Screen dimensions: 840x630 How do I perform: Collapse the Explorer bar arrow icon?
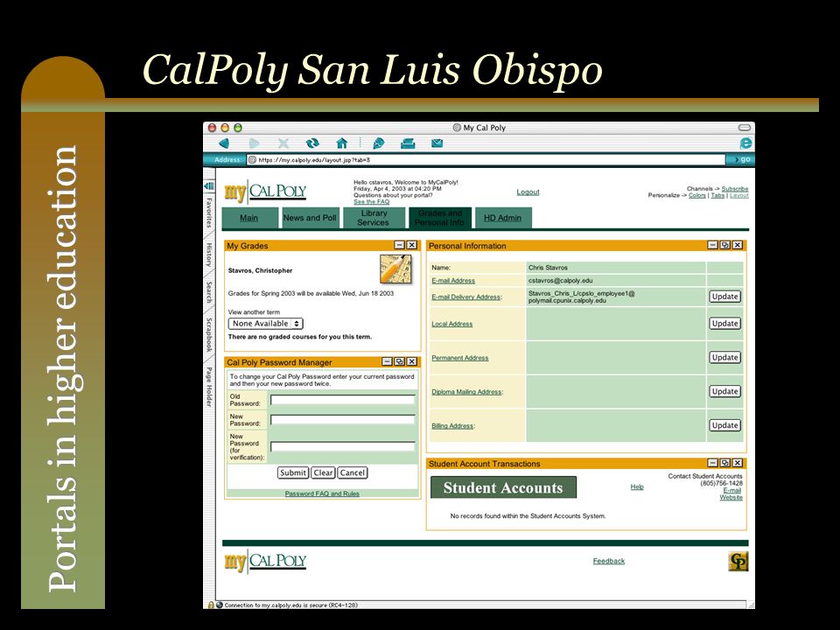click(x=209, y=185)
